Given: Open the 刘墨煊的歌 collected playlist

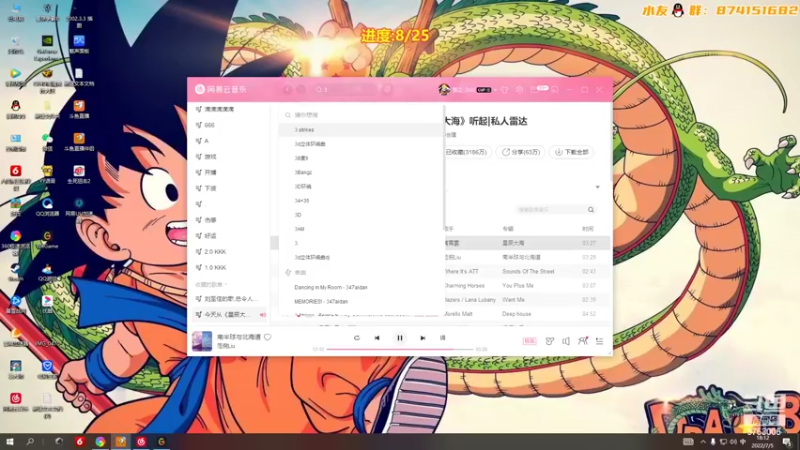Looking at the screenshot, I should point(229,298).
